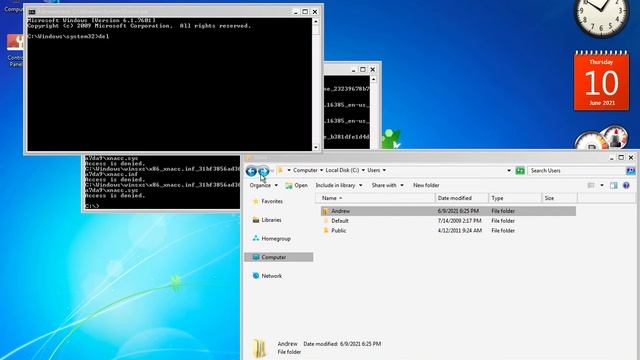
Task: Click the Network icon in navigation pane
Action: 256,276
